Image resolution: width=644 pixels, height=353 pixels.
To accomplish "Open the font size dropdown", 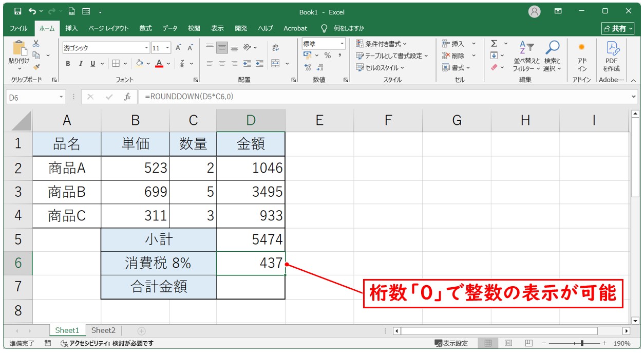I will tap(168, 48).
